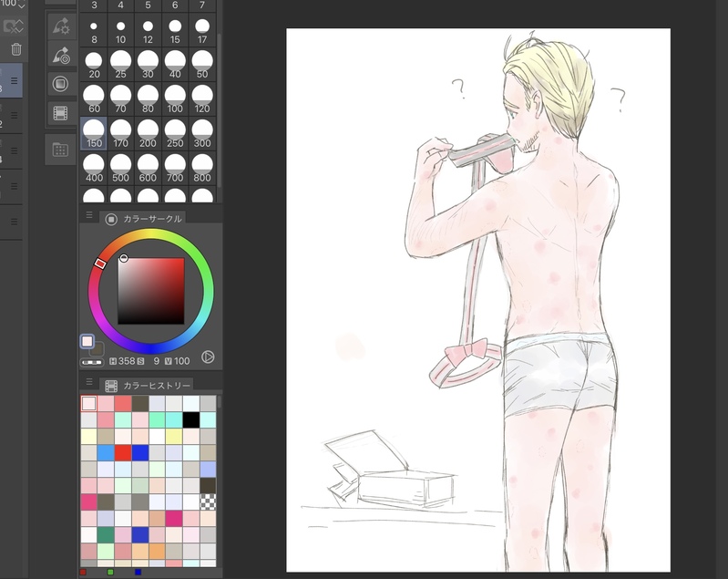Select the 15 brush size preset
Viewport: 728px width, 579px height.
click(175, 32)
